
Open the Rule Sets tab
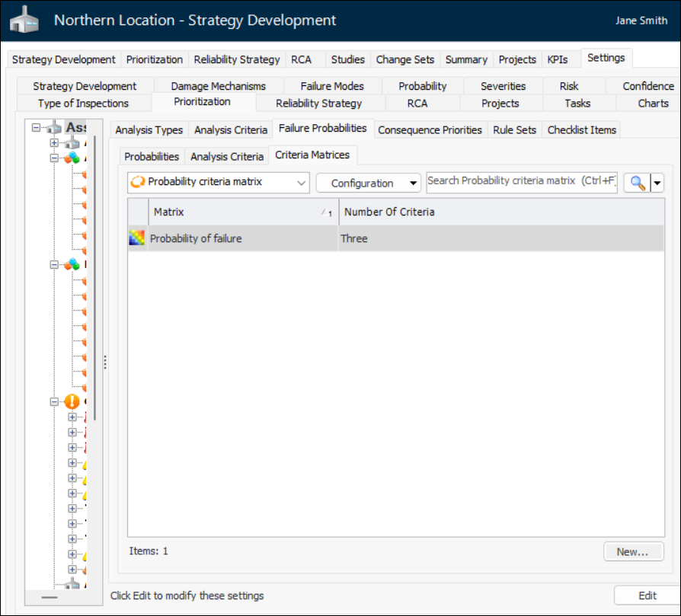coord(515,129)
